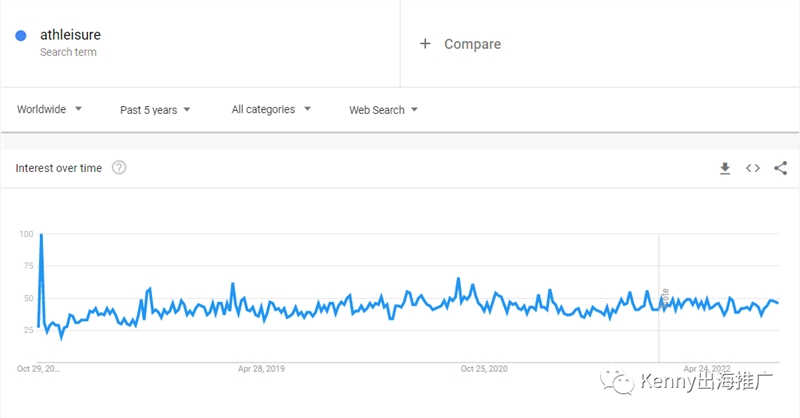This screenshot has width=800, height=418.
Task: Expand the All categories dropdown
Action: [271, 109]
